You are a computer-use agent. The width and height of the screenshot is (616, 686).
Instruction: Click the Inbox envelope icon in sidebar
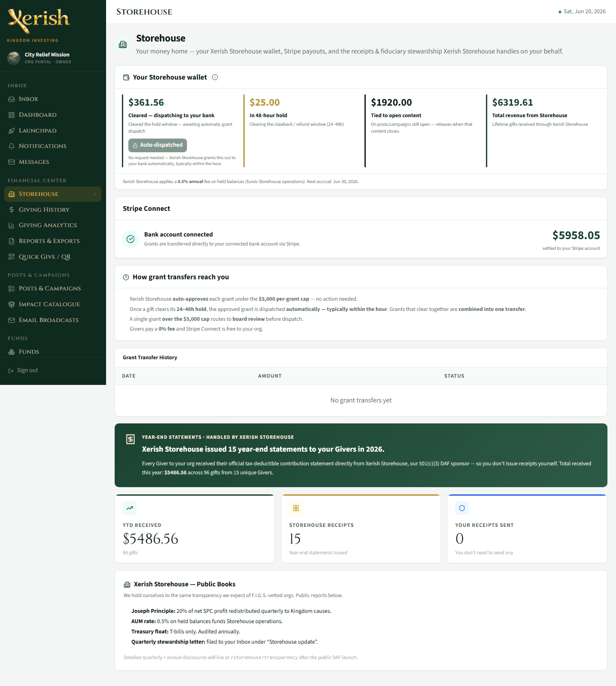tap(12, 99)
